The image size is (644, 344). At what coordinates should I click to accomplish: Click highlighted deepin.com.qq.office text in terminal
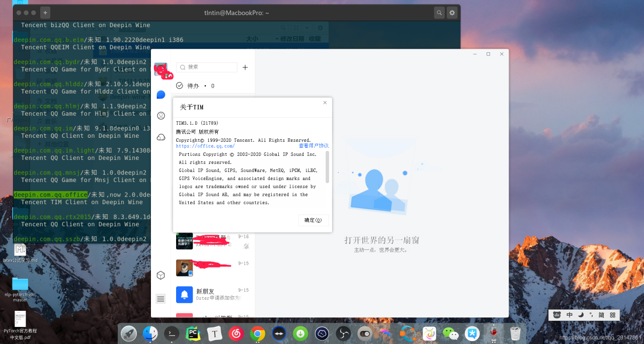coord(50,195)
